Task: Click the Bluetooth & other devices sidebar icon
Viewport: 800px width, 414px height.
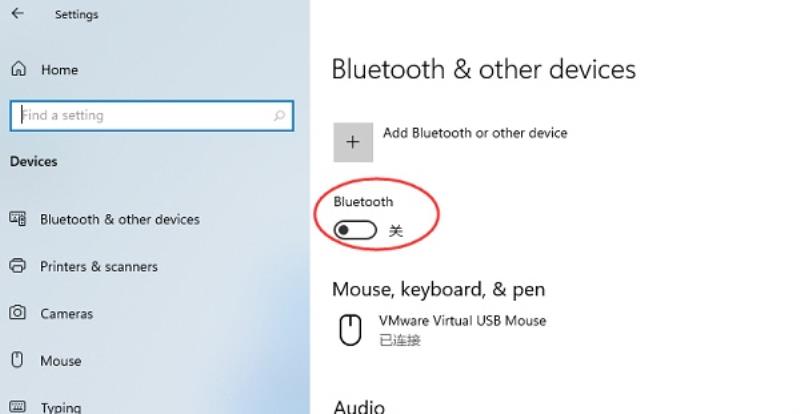Action: [18, 218]
